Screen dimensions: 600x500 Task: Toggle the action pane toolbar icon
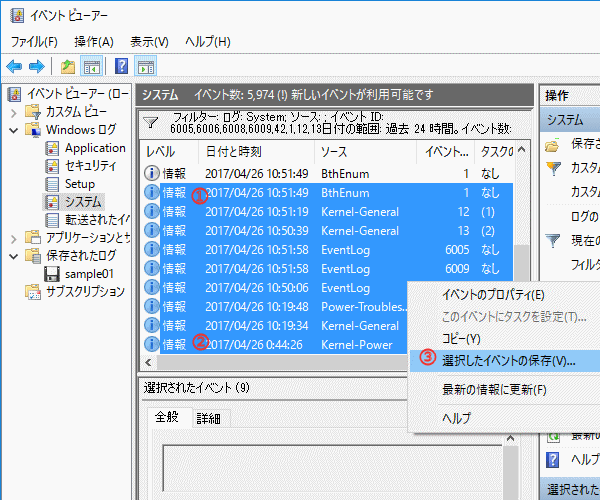[x=146, y=67]
